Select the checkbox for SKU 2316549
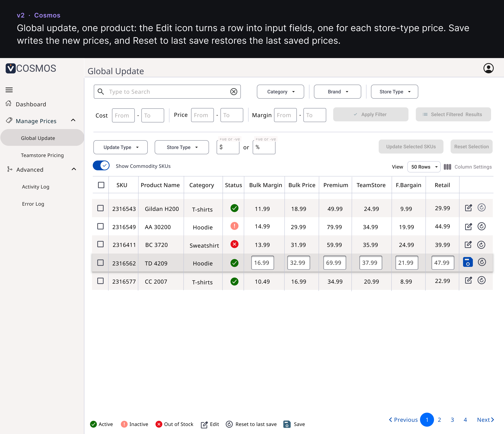This screenshot has height=434, width=504. point(100,226)
